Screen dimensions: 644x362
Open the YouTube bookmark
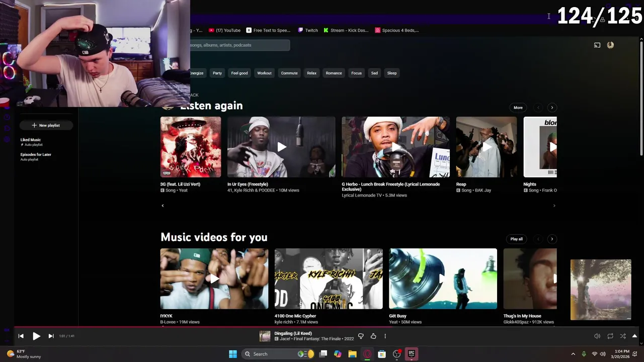(224, 30)
